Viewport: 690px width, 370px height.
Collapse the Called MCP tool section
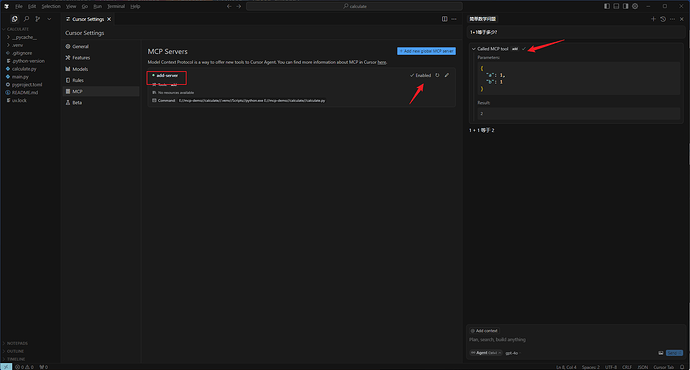coord(473,49)
